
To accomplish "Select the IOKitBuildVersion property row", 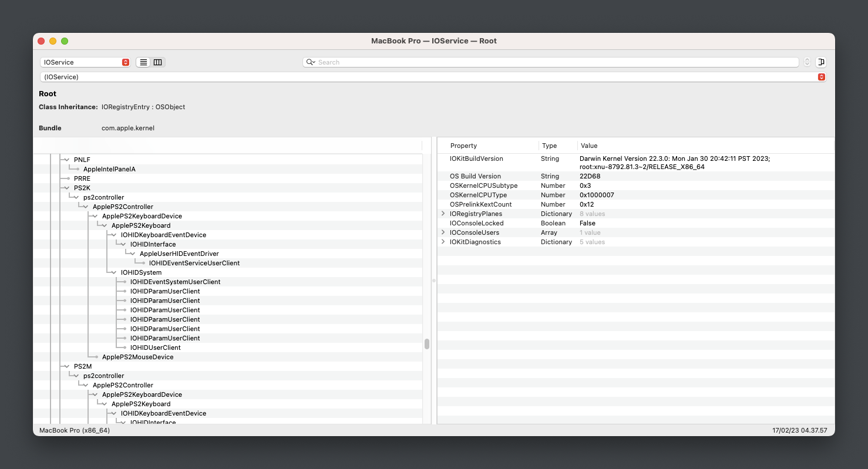I will pyautogui.click(x=635, y=163).
